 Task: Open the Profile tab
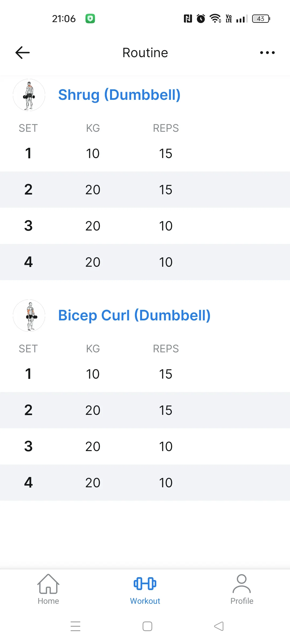point(242,589)
